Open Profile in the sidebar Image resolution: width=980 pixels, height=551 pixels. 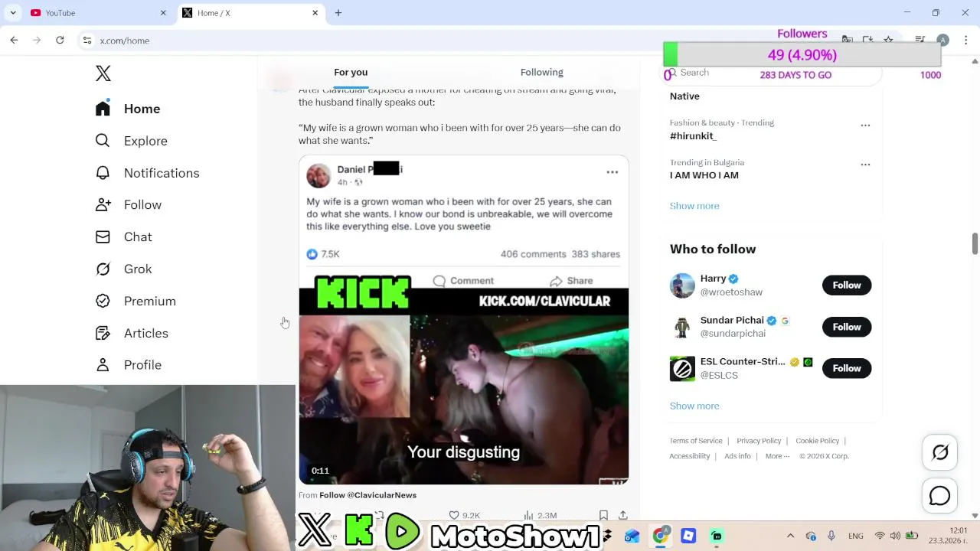[x=129, y=365]
